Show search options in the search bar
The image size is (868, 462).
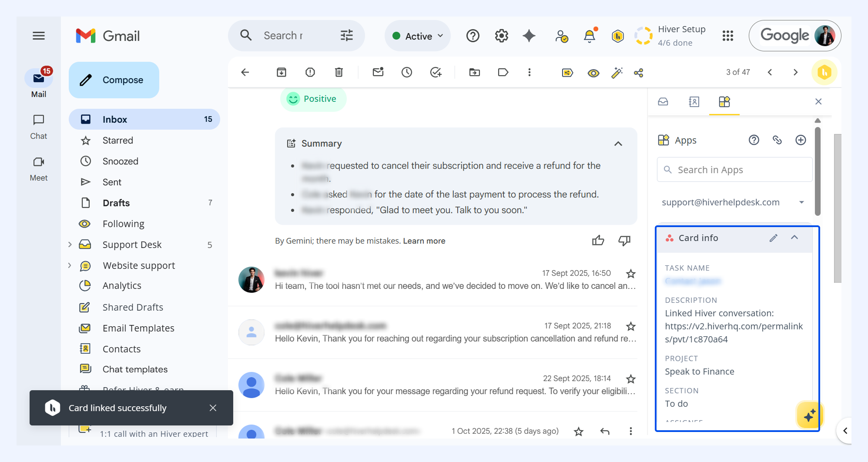click(x=347, y=36)
